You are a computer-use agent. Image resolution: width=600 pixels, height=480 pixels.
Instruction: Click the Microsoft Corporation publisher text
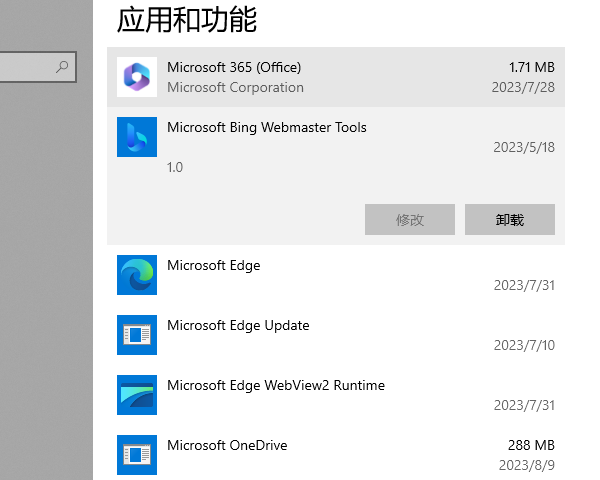pyautogui.click(x=235, y=87)
